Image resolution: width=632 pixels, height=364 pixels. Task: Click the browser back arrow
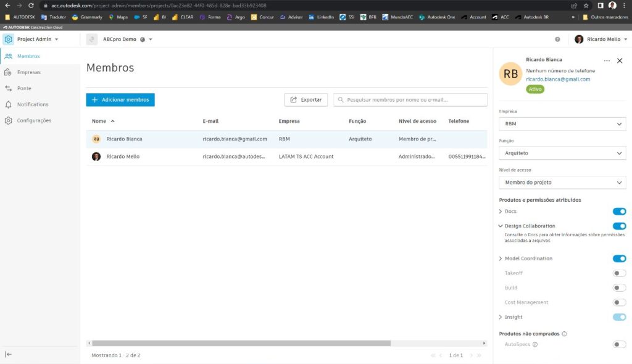click(x=7, y=6)
